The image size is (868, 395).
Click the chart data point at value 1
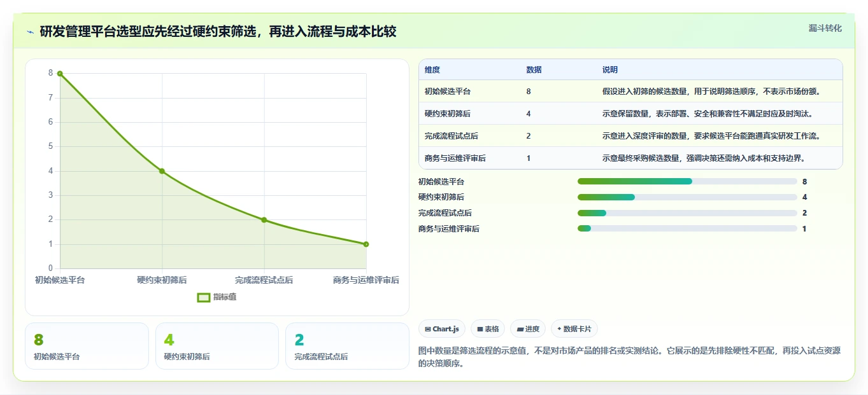point(366,244)
